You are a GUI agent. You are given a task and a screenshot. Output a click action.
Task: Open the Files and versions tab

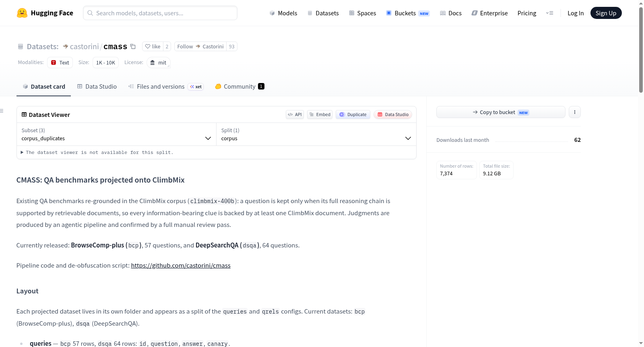tap(166, 86)
